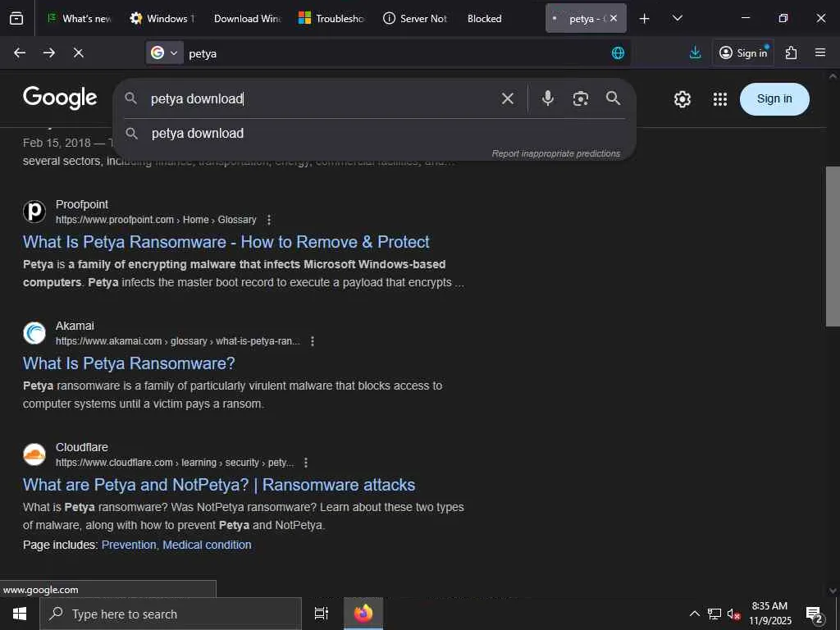
Task: Close the petya Google tab
Action: pos(614,18)
